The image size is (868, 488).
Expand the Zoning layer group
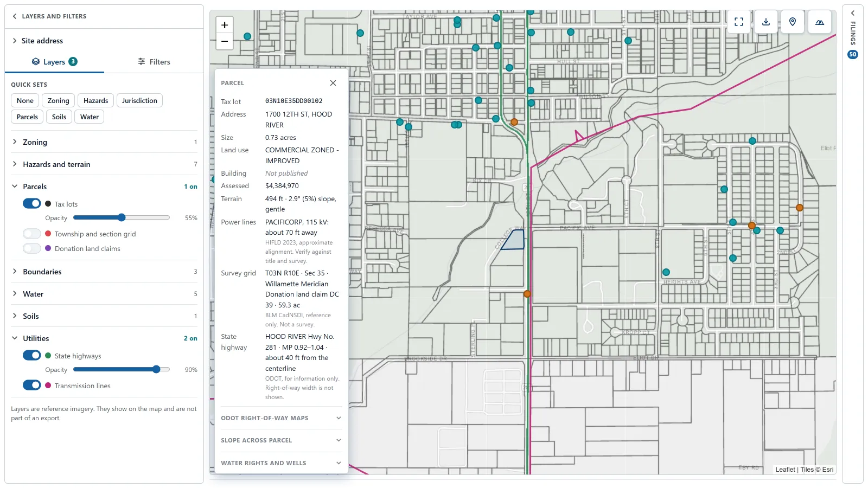[104, 142]
